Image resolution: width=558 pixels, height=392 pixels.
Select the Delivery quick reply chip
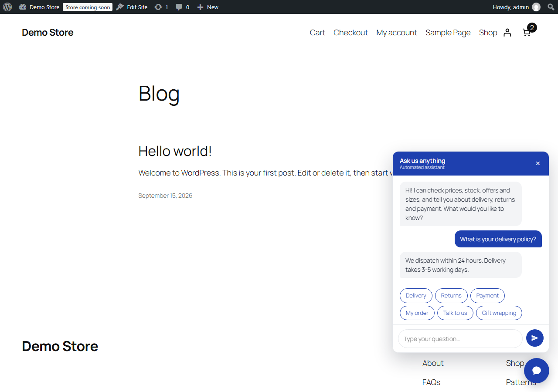[x=416, y=296]
